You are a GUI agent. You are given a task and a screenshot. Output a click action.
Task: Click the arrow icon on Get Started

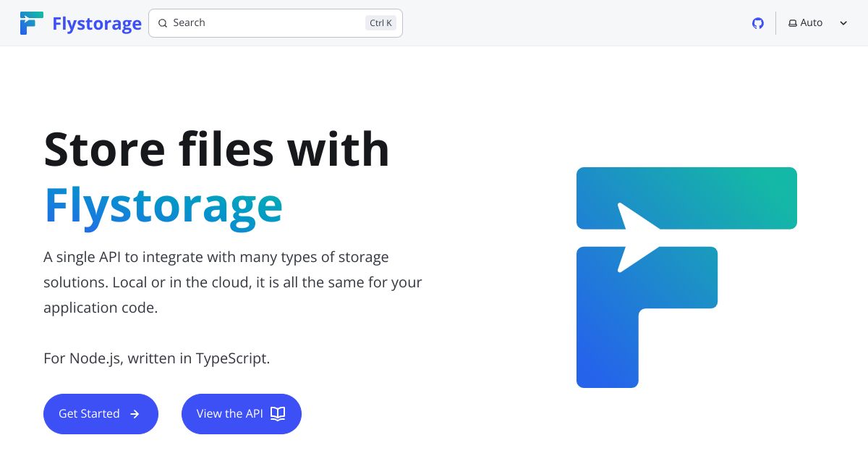135,414
